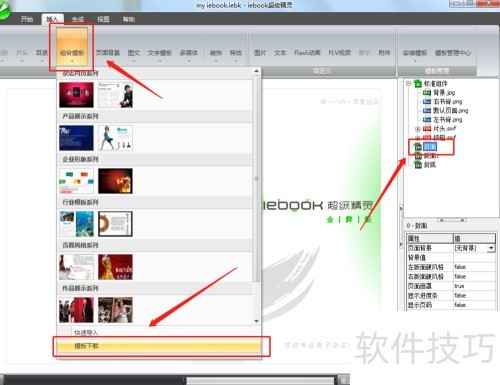Viewport: 500px width, 385px height.
Task: Click the bottom horizontal scrollbar thumb
Action: point(260,380)
